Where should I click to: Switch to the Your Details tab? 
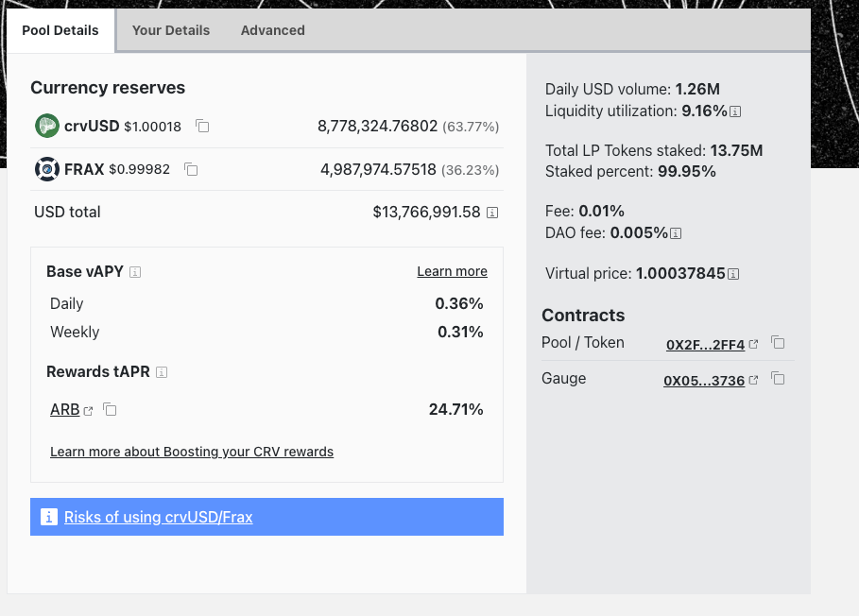171,30
